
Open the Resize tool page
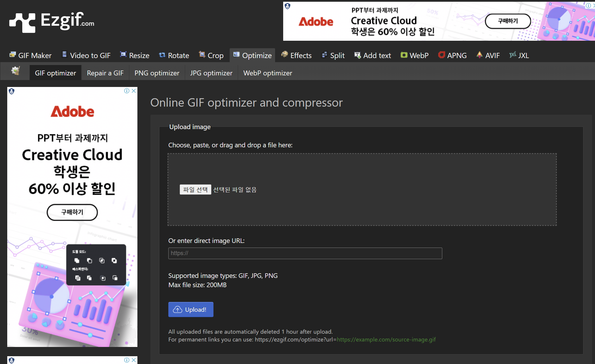tap(135, 55)
